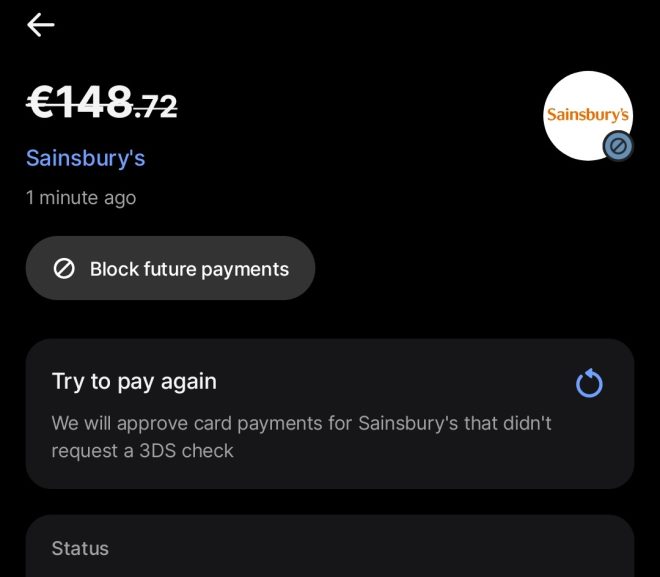The height and width of the screenshot is (577, 660).
Task: Tap the circle-slash icon in the Block button
Action: click(64, 269)
